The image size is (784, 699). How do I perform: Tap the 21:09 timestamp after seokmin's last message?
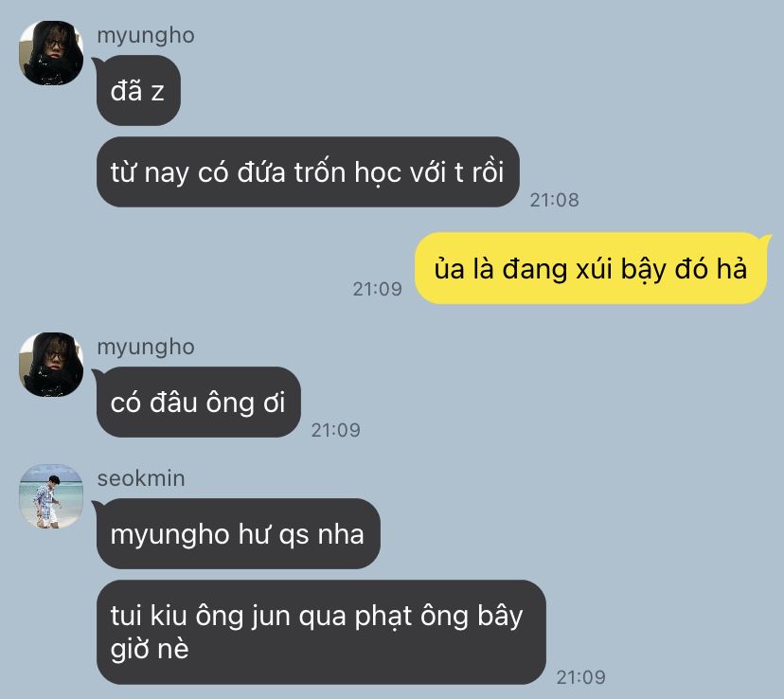click(581, 677)
